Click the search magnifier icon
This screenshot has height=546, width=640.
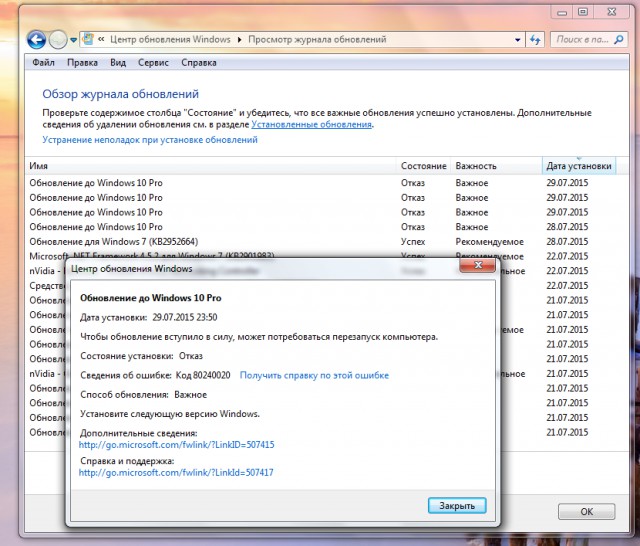(x=619, y=40)
